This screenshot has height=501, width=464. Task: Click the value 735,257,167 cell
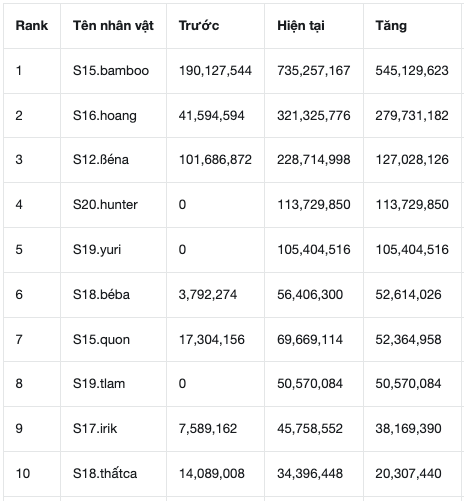pos(314,71)
